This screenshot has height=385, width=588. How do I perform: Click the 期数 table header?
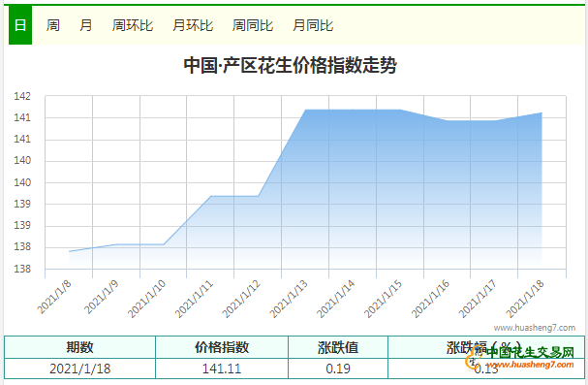point(79,347)
